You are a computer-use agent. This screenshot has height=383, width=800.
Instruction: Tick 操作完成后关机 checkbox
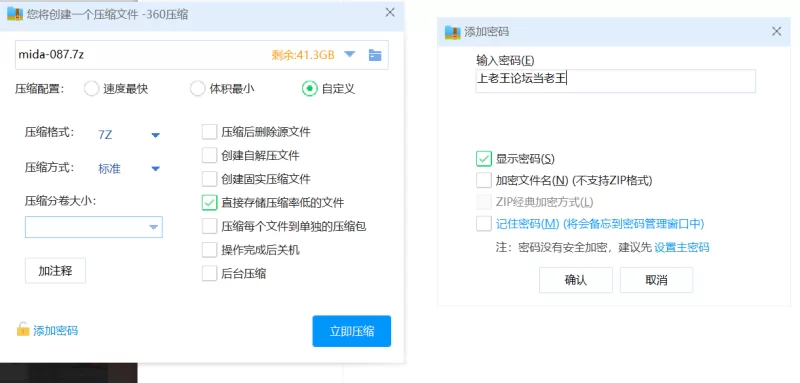[x=209, y=250]
